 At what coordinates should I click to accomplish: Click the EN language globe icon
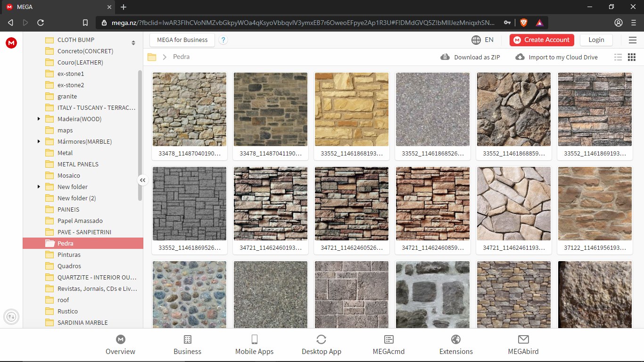(x=476, y=40)
